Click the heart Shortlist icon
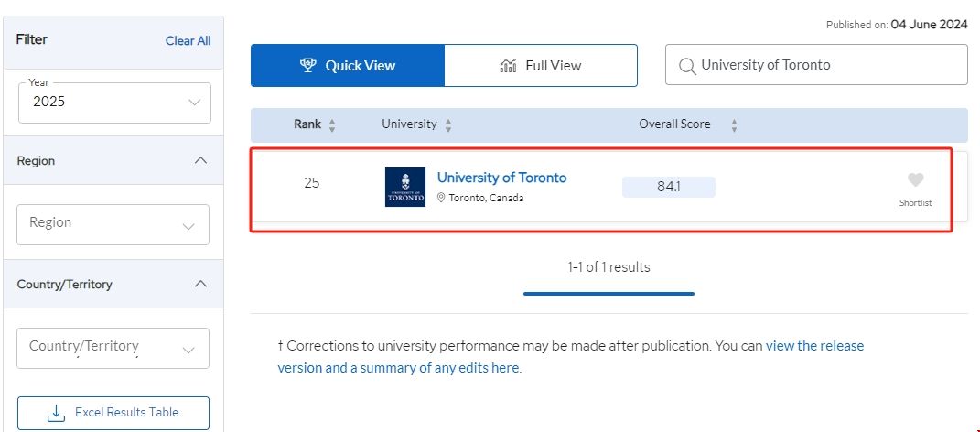This screenshot has height=432, width=980. [x=915, y=180]
